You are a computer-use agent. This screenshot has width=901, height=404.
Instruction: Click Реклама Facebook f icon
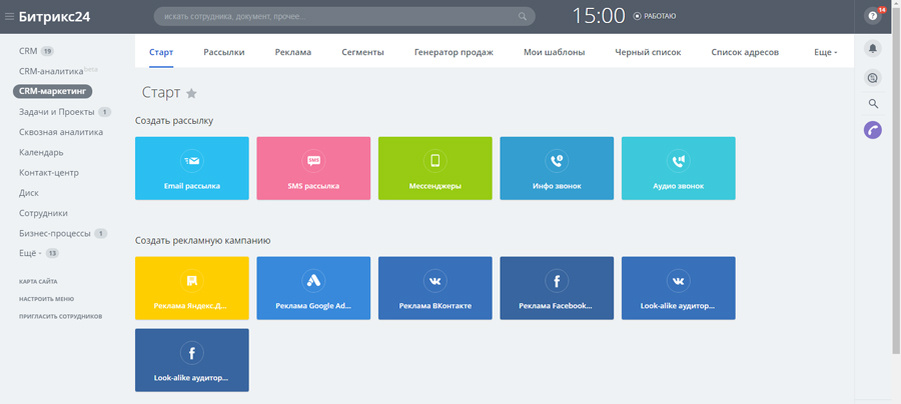pos(557,281)
